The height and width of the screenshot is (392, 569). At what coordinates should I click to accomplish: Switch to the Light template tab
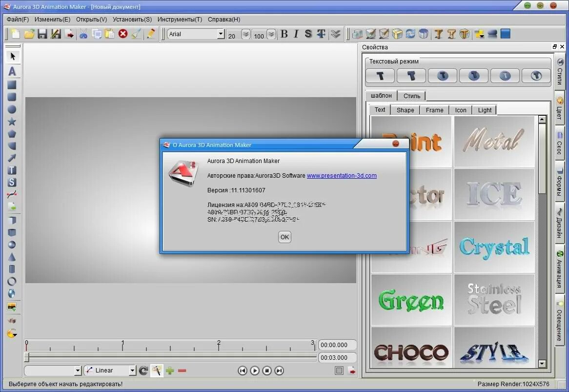(x=485, y=110)
